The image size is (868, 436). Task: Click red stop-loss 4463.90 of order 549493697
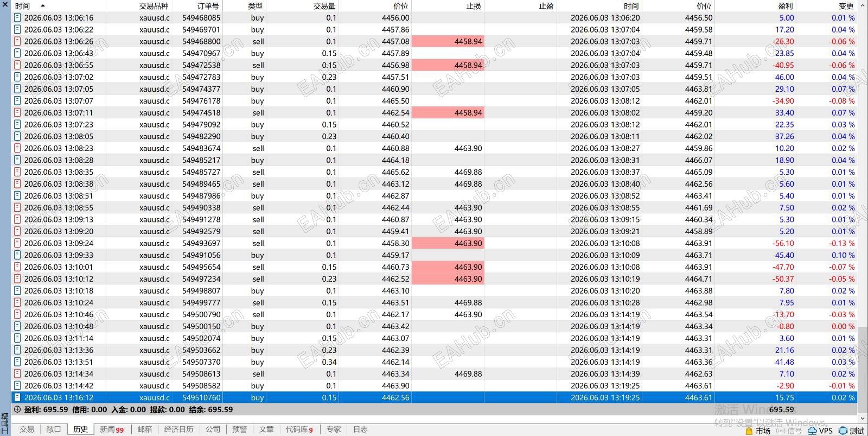[x=448, y=243]
